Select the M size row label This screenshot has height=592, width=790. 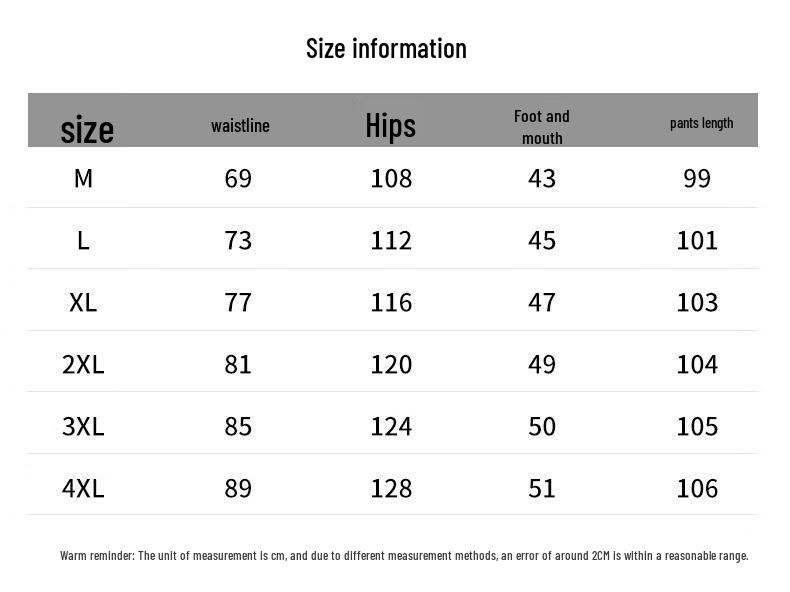pos(84,178)
